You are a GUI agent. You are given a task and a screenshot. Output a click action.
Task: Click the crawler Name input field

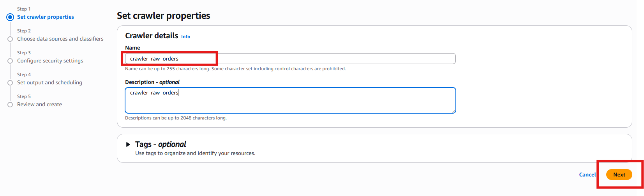(290, 59)
